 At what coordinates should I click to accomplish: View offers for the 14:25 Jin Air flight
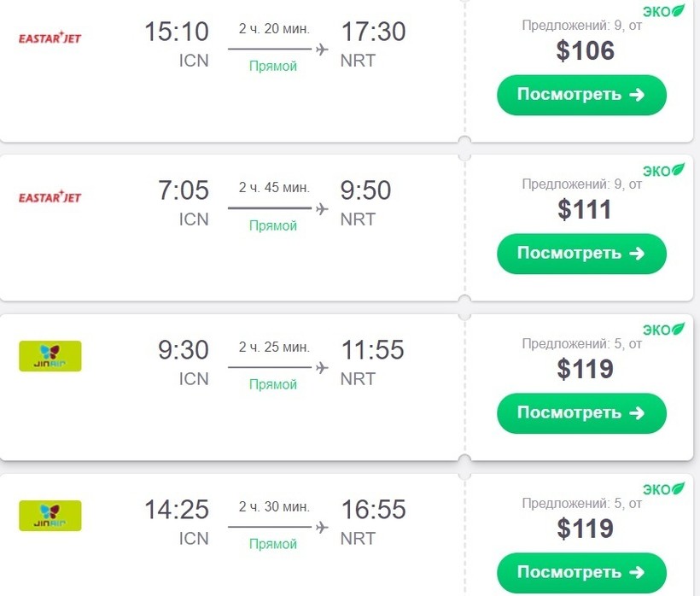(581, 572)
